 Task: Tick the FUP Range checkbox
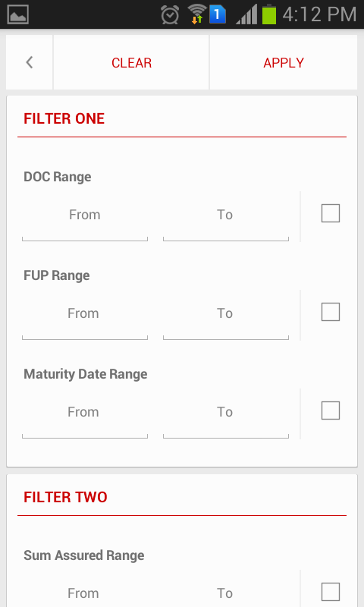tap(331, 312)
